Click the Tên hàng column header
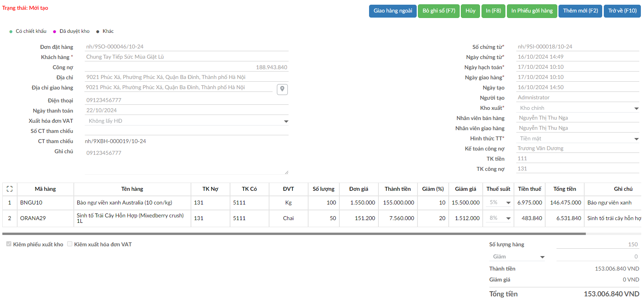This screenshot has width=644, height=303. (132, 189)
